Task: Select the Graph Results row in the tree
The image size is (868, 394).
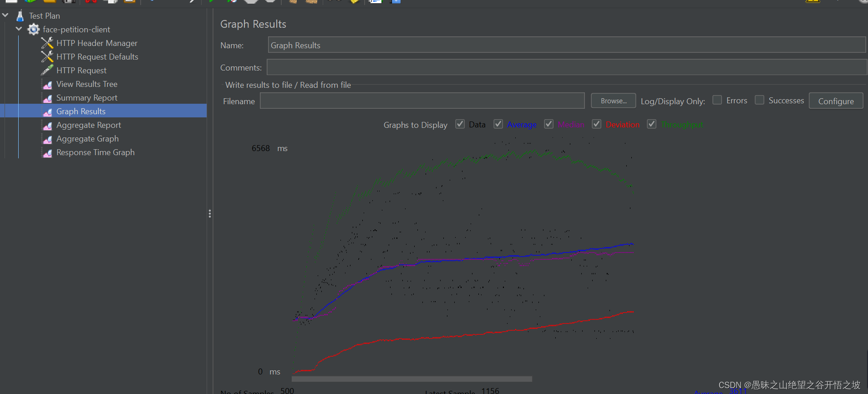Action: (x=103, y=111)
